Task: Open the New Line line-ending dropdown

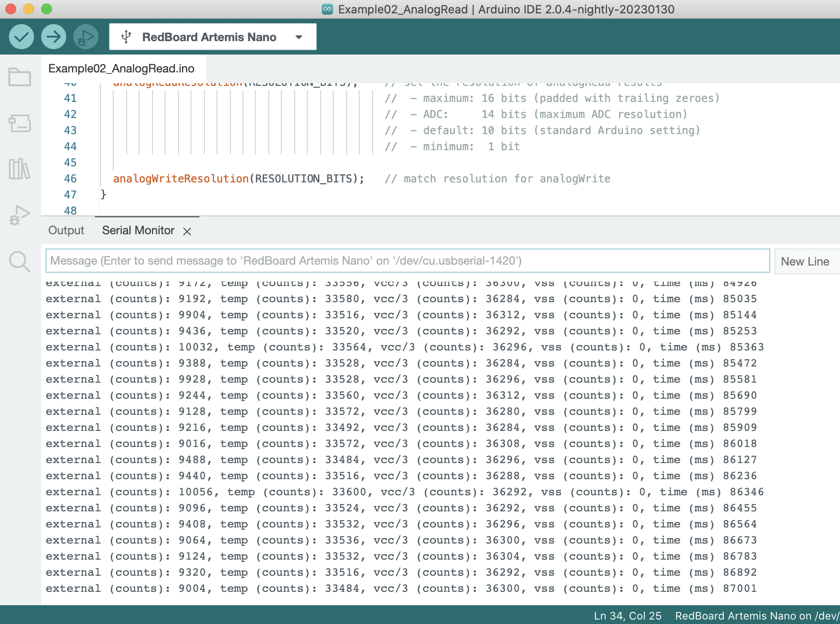Action: [806, 261]
